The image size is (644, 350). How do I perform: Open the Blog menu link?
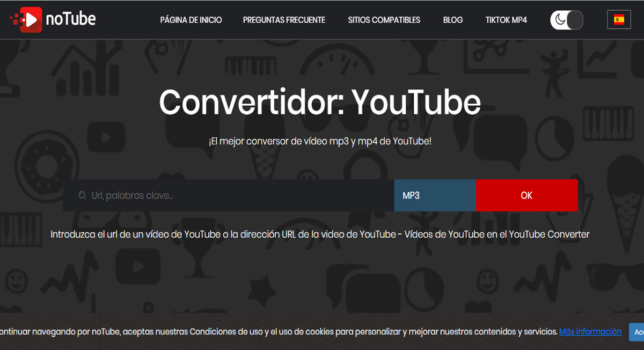pos(453,20)
